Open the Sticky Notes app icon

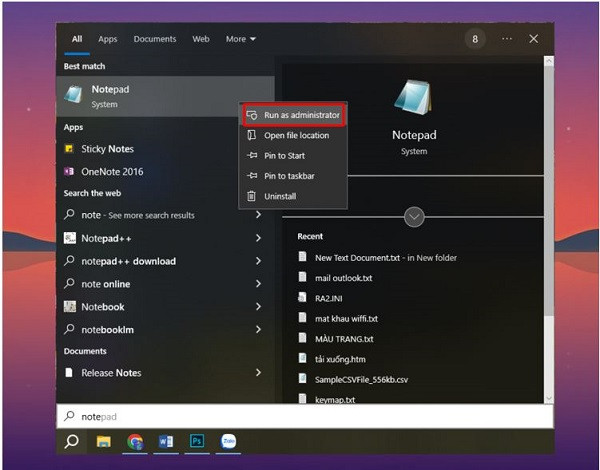69,149
